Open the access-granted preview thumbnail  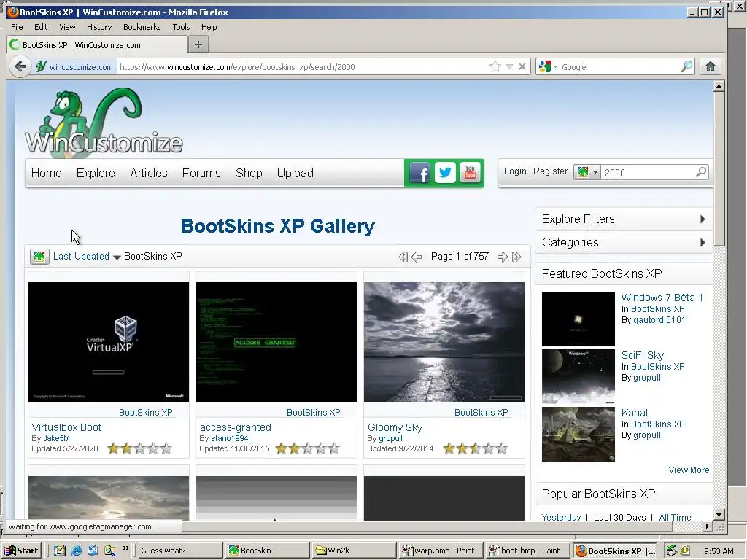276,343
